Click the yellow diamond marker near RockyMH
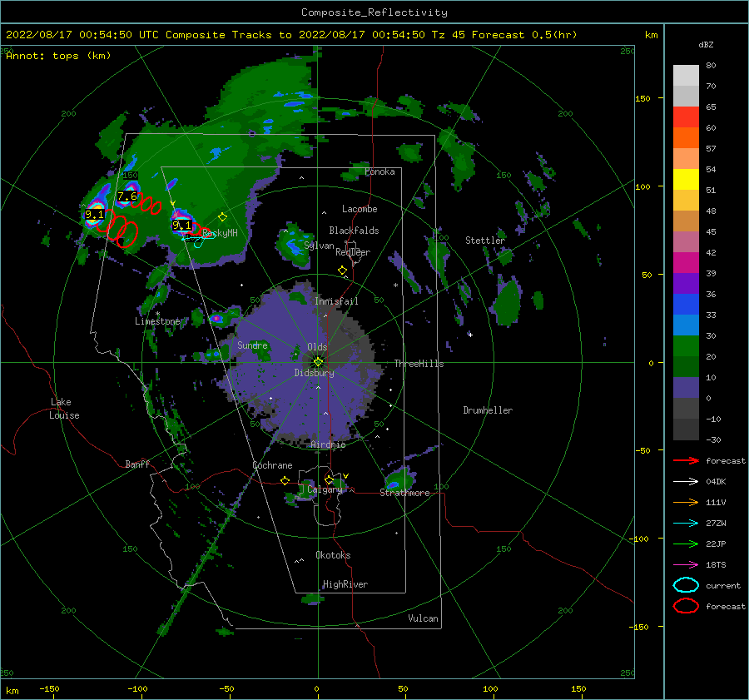 pyautogui.click(x=222, y=217)
